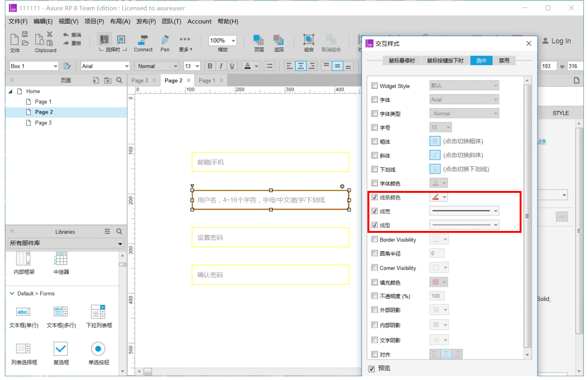588x380 pixels.
Task: Click the save disk icon
Action: coord(25,34)
